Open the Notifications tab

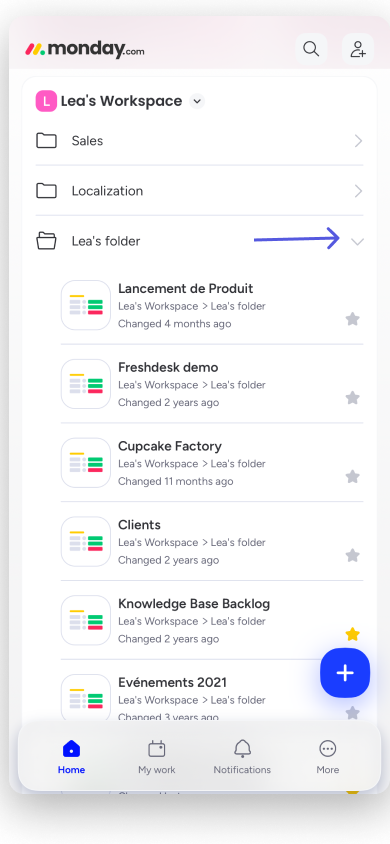pos(242,757)
